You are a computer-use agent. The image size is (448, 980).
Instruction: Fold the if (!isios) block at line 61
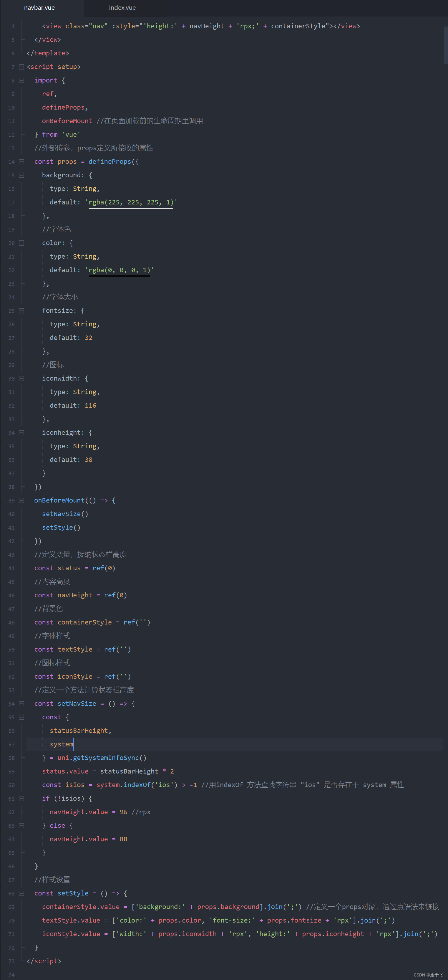coord(22,799)
